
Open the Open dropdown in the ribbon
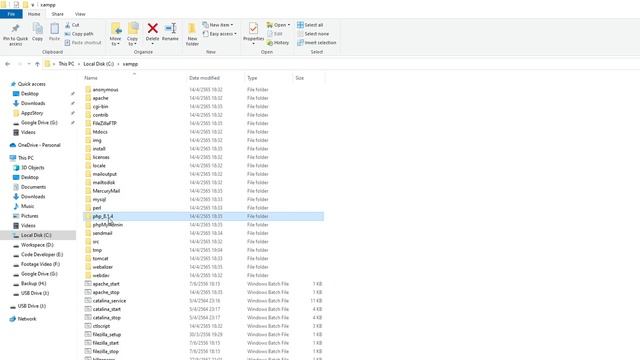[278, 25]
